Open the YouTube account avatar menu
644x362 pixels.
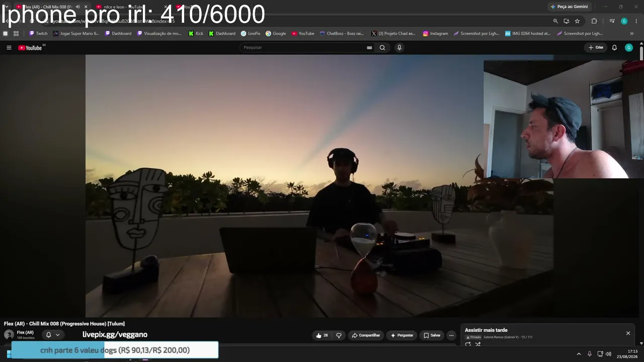629,48
